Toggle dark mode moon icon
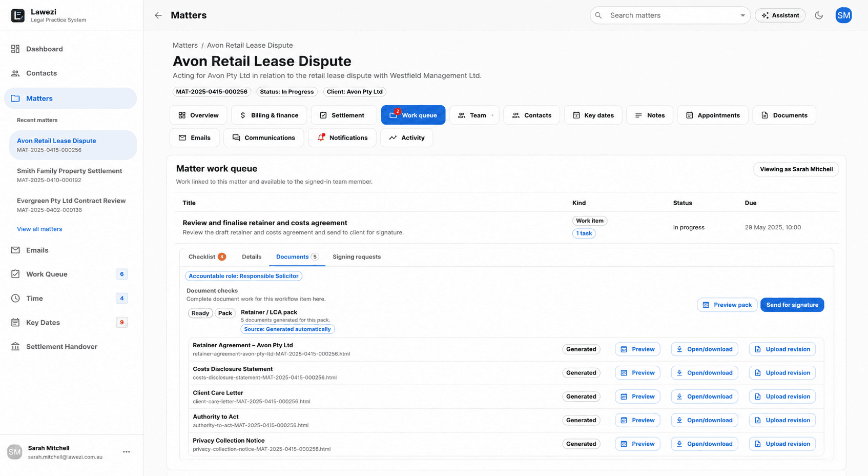Image resolution: width=868 pixels, height=476 pixels. [819, 15]
